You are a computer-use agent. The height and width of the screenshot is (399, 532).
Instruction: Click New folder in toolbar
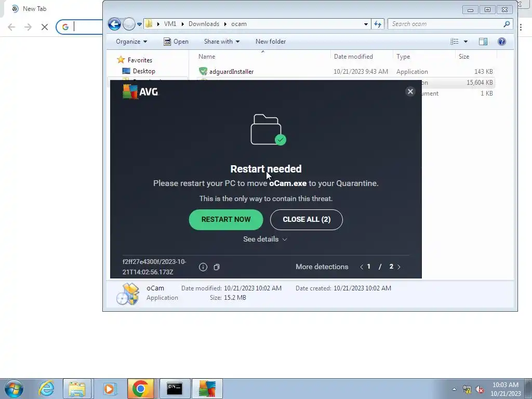click(270, 42)
